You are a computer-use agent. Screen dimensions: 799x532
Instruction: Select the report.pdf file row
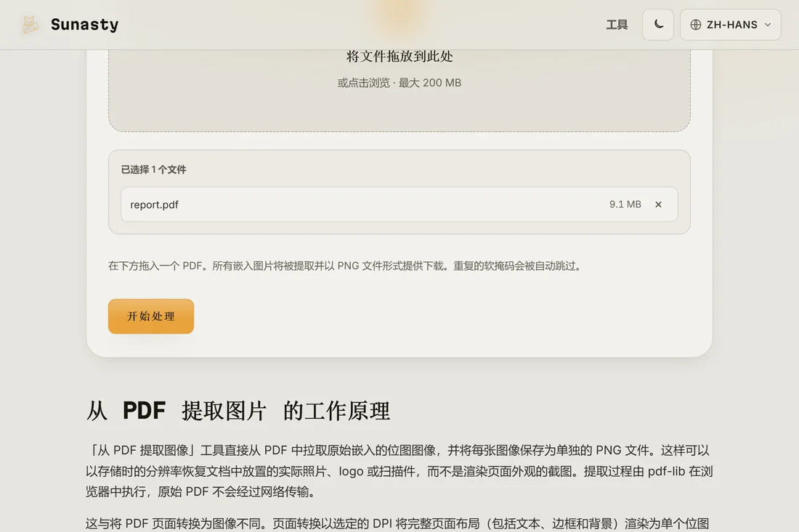tap(399, 204)
